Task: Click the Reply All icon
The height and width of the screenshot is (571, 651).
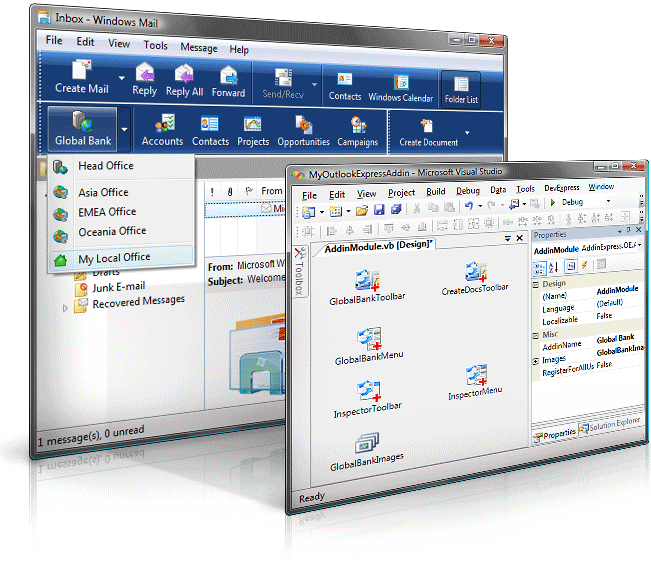Action: 184,74
